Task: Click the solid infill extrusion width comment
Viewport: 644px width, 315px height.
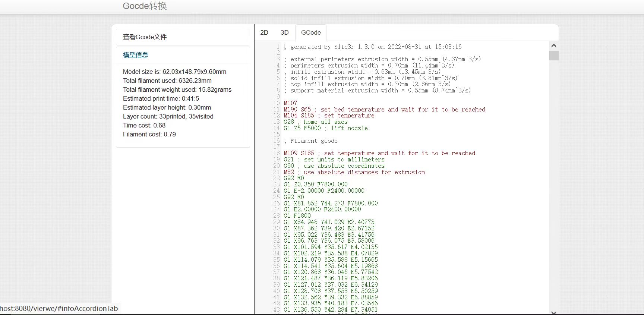Action: coord(370,78)
